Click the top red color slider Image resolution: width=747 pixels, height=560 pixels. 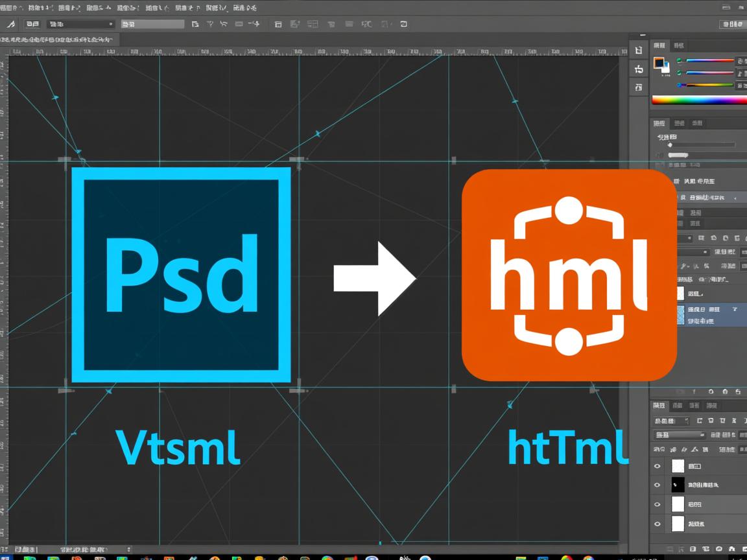pos(709,61)
